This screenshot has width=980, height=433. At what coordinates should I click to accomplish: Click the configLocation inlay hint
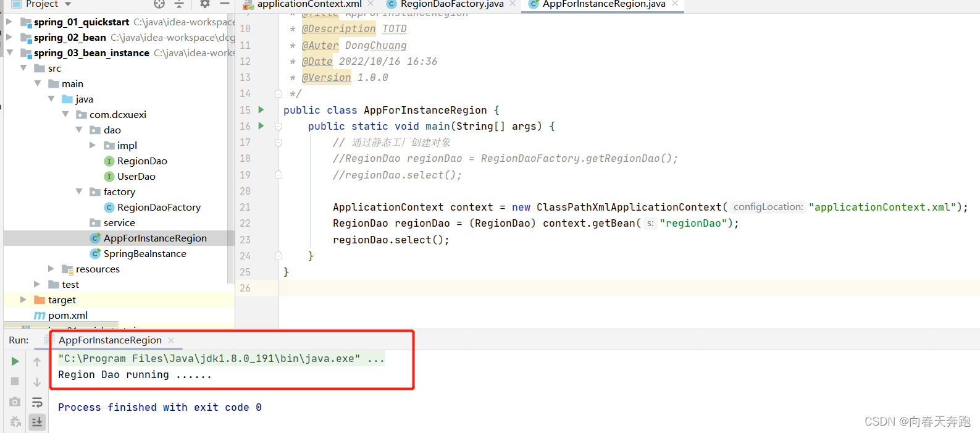768,207
